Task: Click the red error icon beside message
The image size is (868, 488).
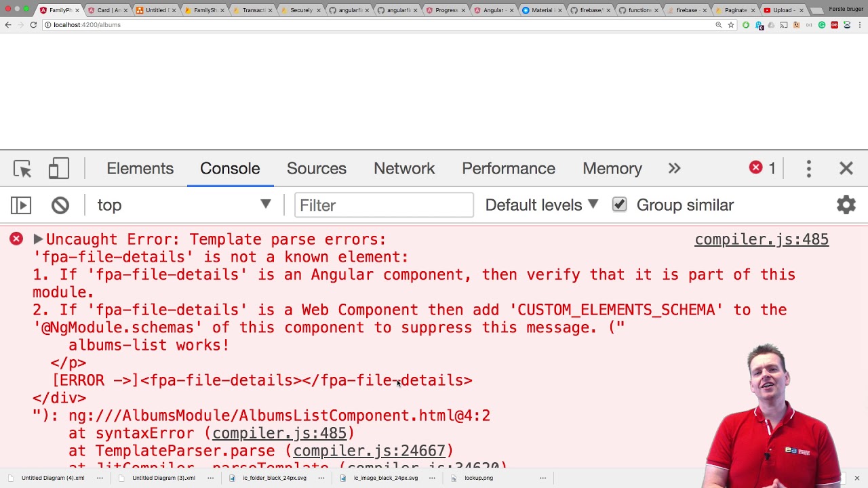Action: (x=16, y=239)
